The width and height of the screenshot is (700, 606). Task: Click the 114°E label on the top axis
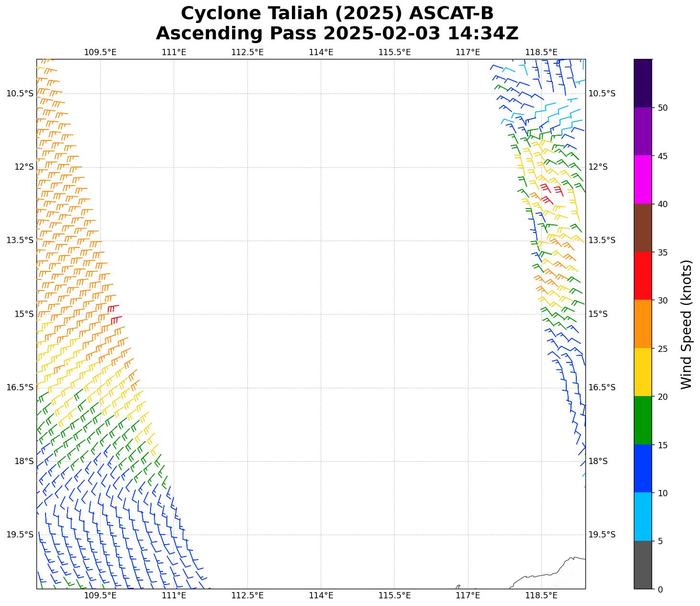tap(321, 52)
